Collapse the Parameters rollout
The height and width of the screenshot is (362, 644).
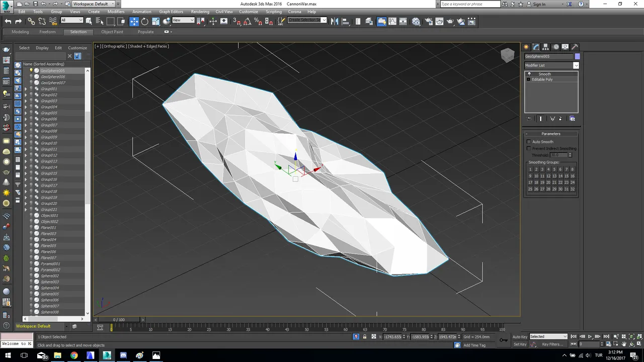click(551, 134)
